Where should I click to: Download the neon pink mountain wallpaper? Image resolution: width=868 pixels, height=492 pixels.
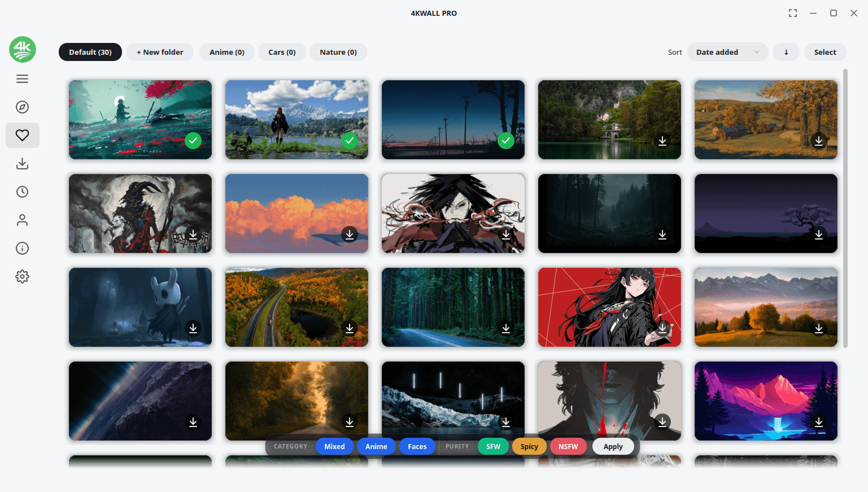point(819,422)
